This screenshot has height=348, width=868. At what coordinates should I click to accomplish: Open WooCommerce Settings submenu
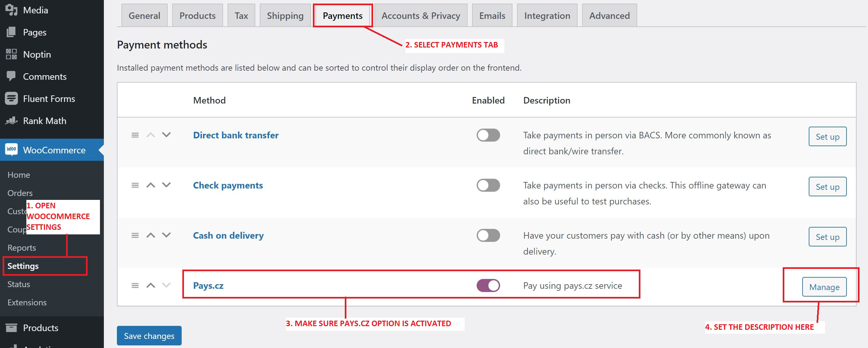23,266
